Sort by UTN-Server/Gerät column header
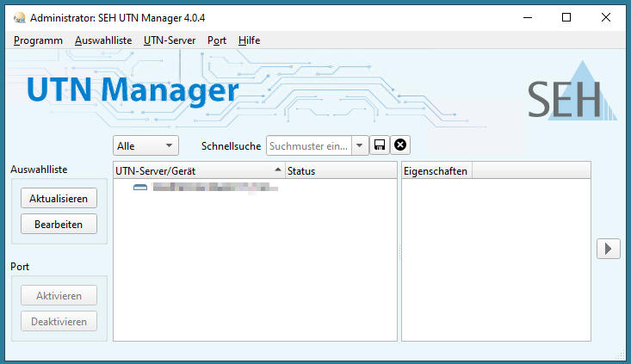631x364 pixels. pos(199,170)
